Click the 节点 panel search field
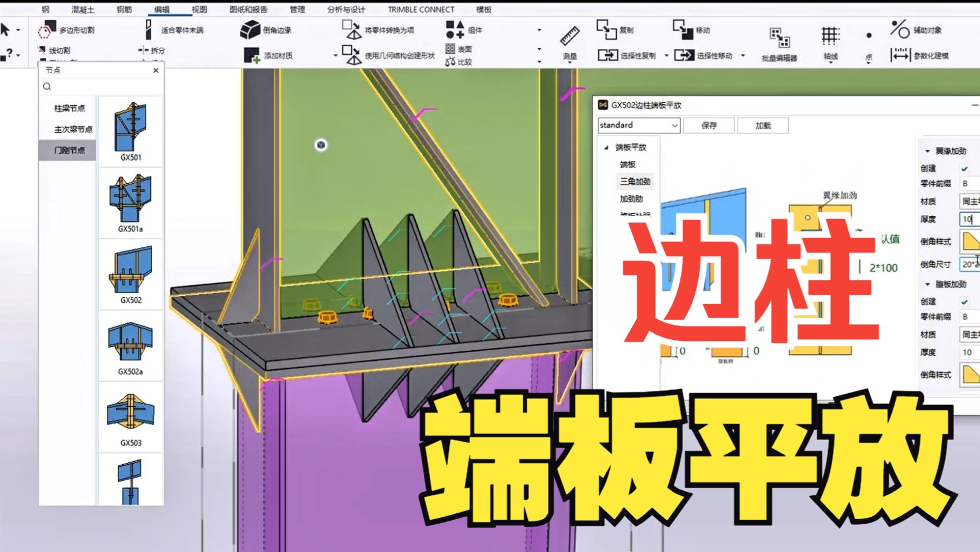The height and width of the screenshot is (552, 980). coord(102,87)
